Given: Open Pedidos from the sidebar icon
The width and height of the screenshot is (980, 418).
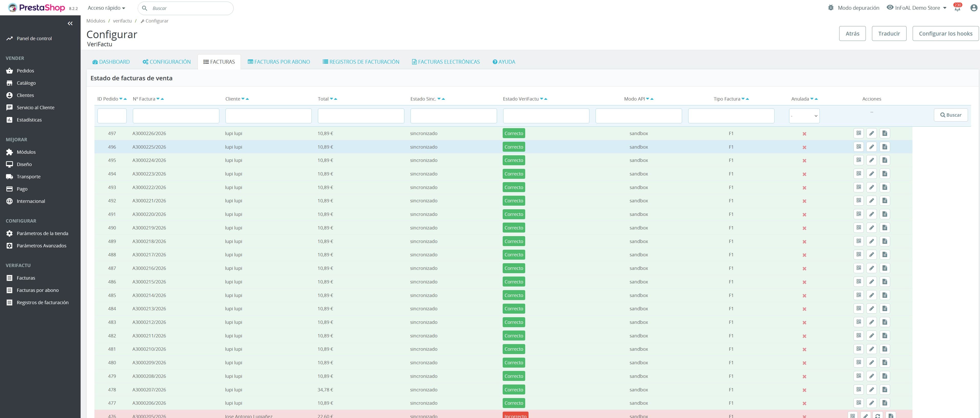Looking at the screenshot, I should coord(9,70).
